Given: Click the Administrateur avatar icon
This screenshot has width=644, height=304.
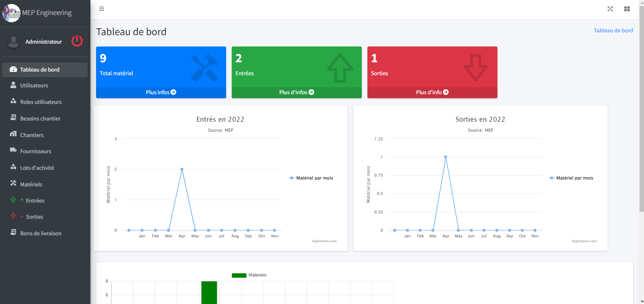Looking at the screenshot, I should pos(13,42).
